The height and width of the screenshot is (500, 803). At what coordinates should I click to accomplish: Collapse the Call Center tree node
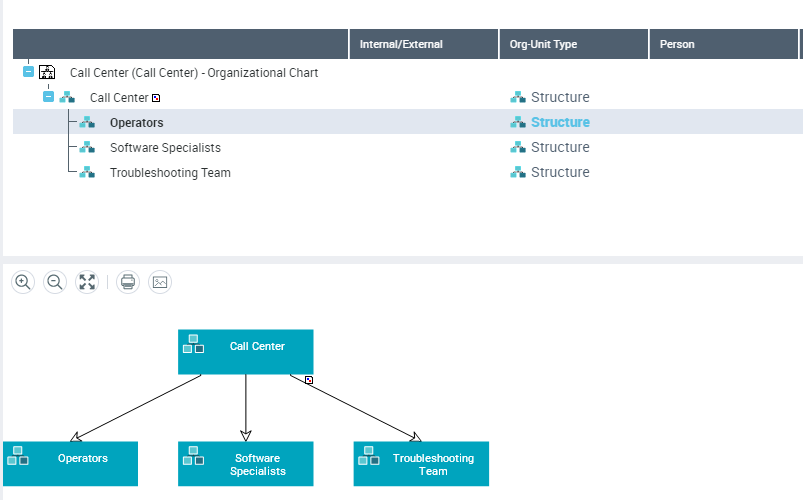coord(49,97)
